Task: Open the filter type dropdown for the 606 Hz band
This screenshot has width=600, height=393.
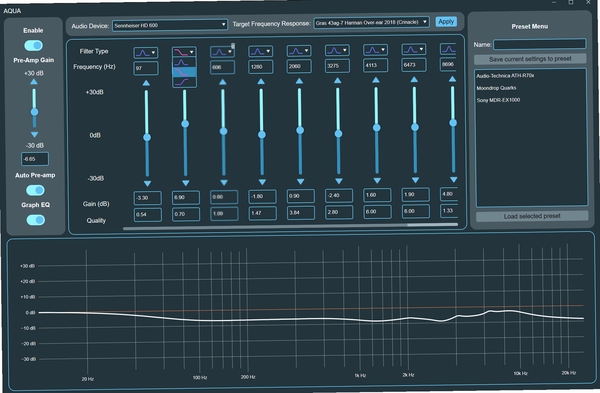Action: (x=222, y=52)
